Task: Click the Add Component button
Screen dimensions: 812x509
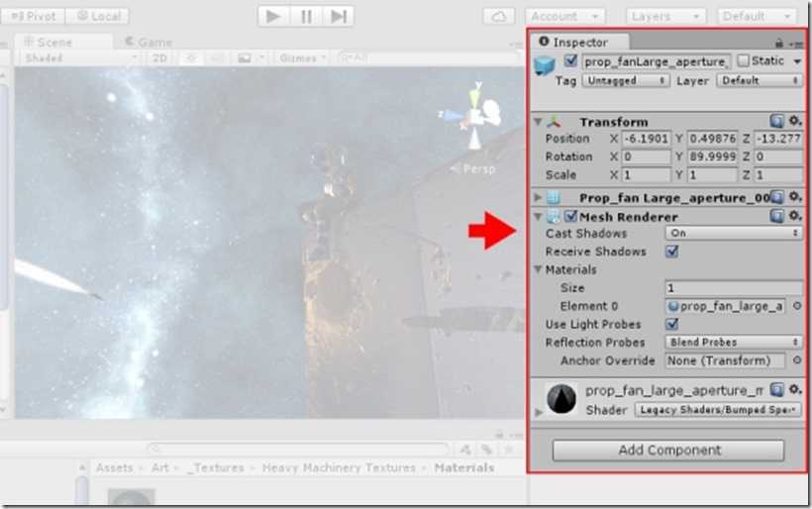Action: tap(668, 451)
